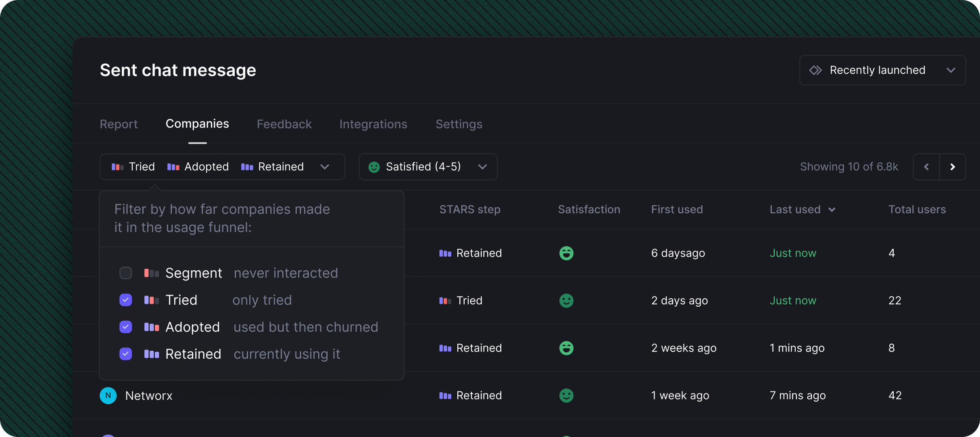Viewport: 980px width, 437px height.
Task: Switch to the Feedback tab
Action: point(284,124)
